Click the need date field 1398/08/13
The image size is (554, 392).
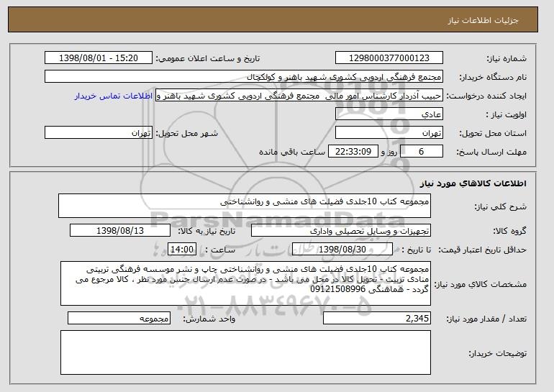[x=120, y=231]
